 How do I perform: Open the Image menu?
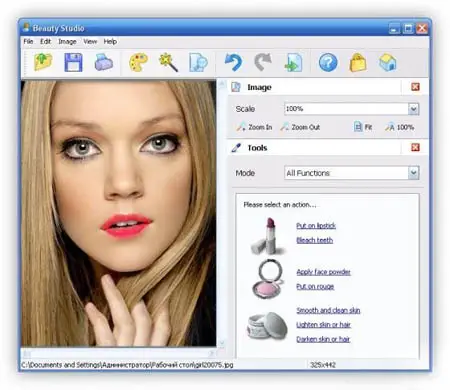67,42
